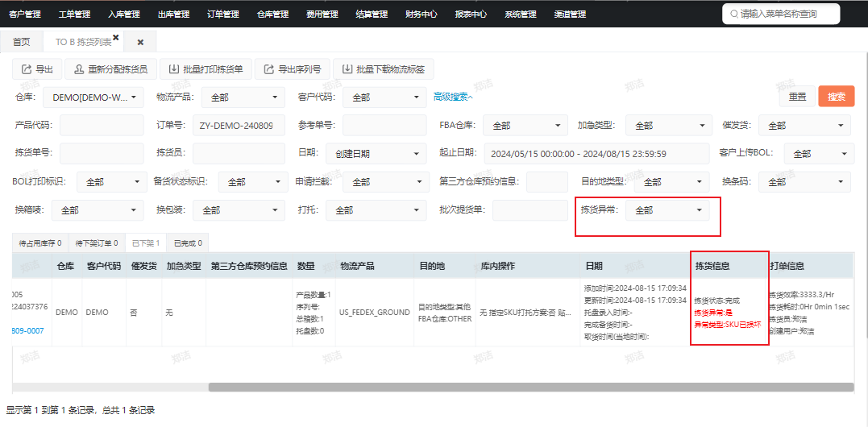Open the 换条码 dropdown
The width and height of the screenshot is (868, 427).
pyautogui.click(x=804, y=181)
